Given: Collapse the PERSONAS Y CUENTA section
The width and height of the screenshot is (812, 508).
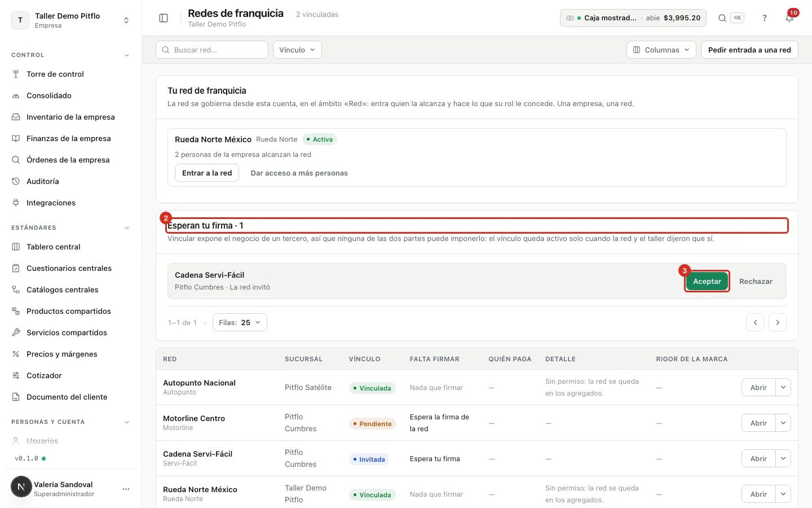Looking at the screenshot, I should tap(127, 422).
